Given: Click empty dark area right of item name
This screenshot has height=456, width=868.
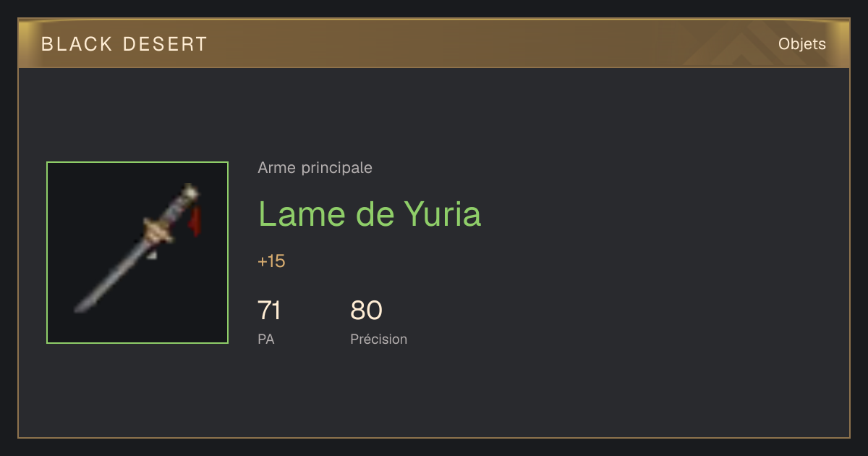Looking at the screenshot, I should [651, 214].
